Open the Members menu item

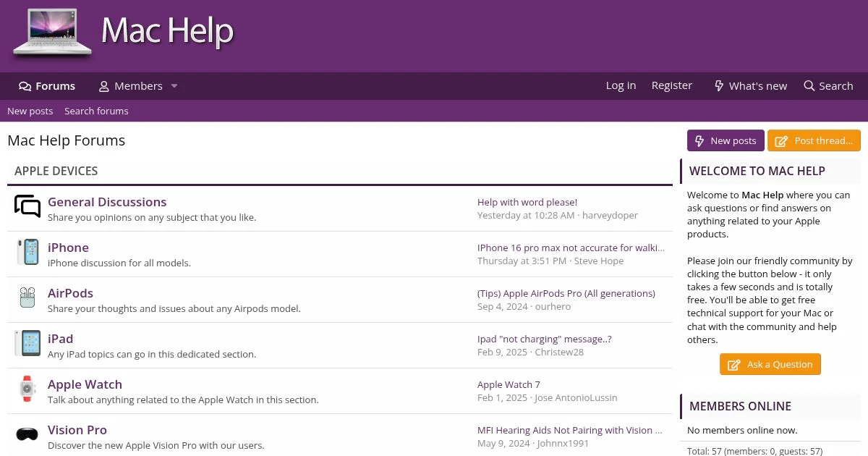(x=130, y=86)
